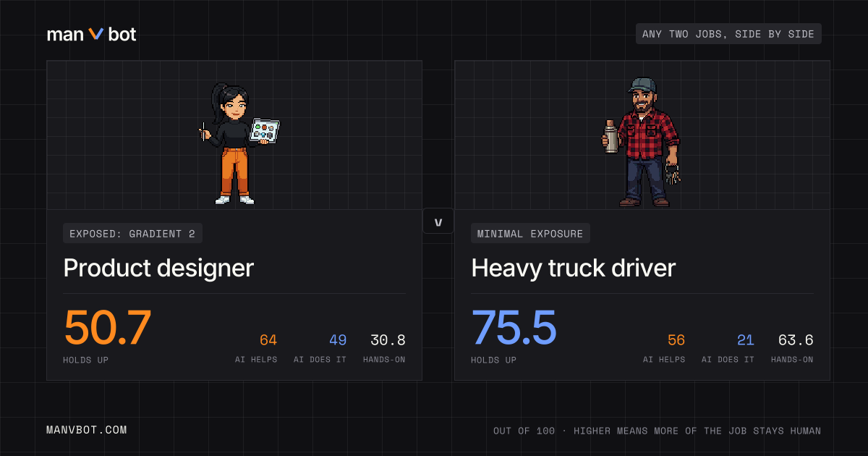This screenshot has width=868, height=456.
Task: Click Product designer's hands-on value 30.8
Action: (x=388, y=340)
